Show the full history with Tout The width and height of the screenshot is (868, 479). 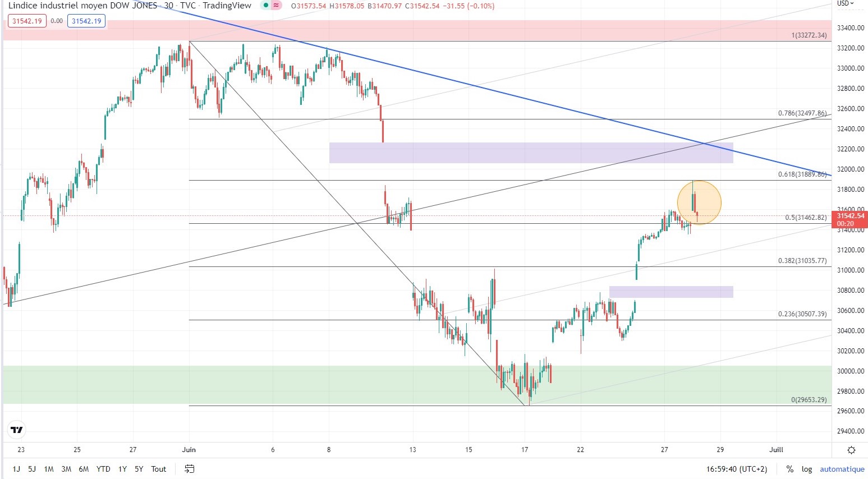tap(159, 469)
